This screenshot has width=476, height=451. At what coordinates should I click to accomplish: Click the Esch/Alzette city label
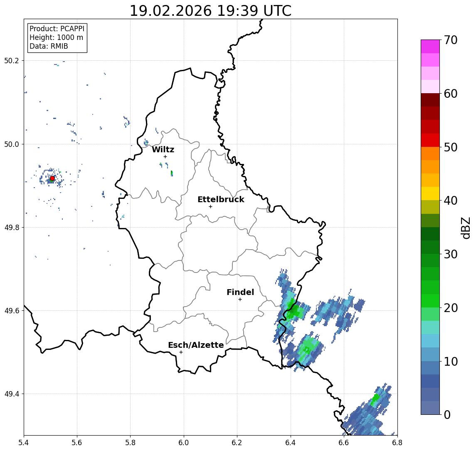pos(196,345)
